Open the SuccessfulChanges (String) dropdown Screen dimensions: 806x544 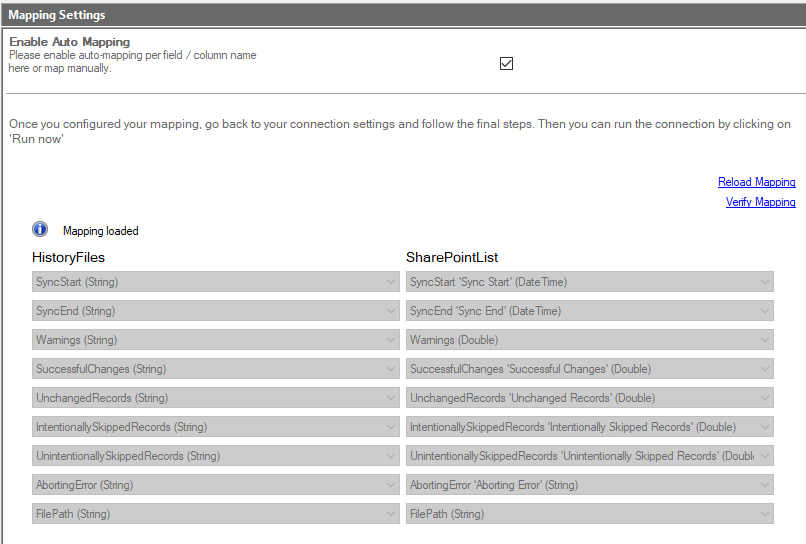[216, 369]
